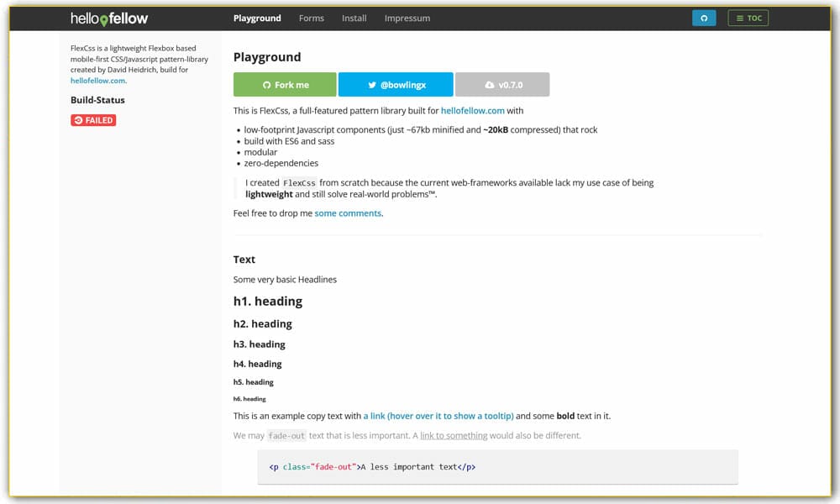Open hellofellow.com link in intro paragraph
Image resolution: width=840 pixels, height=504 pixels.
tap(472, 110)
